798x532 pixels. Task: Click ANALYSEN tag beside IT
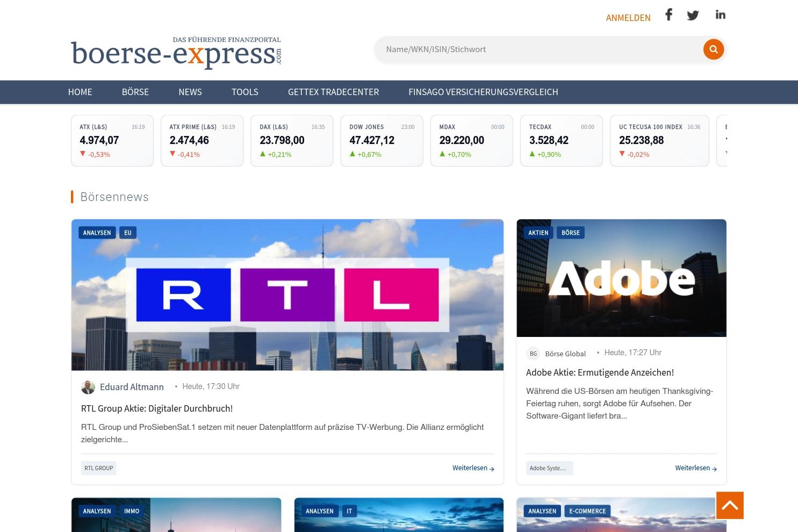coord(320,511)
